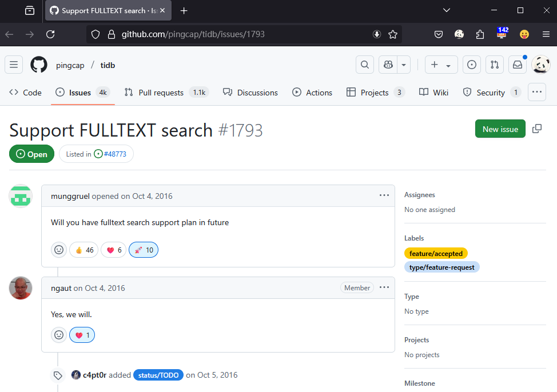Expand the Copilot dropdown arrow

[404, 65]
